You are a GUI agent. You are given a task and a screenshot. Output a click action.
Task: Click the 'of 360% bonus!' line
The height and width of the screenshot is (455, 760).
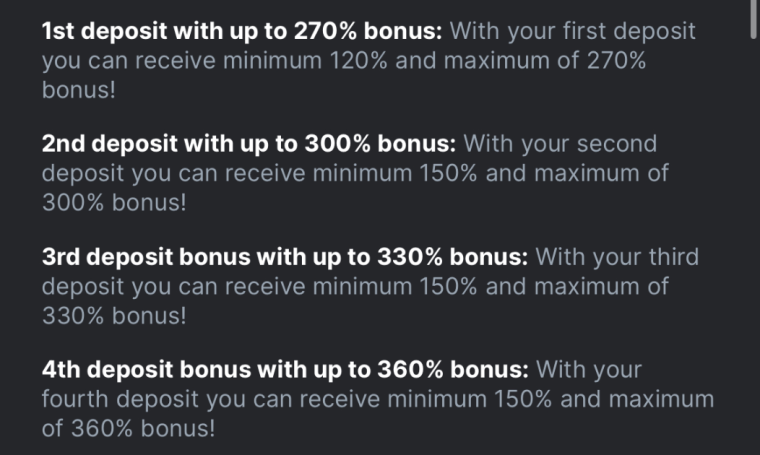tap(128, 428)
